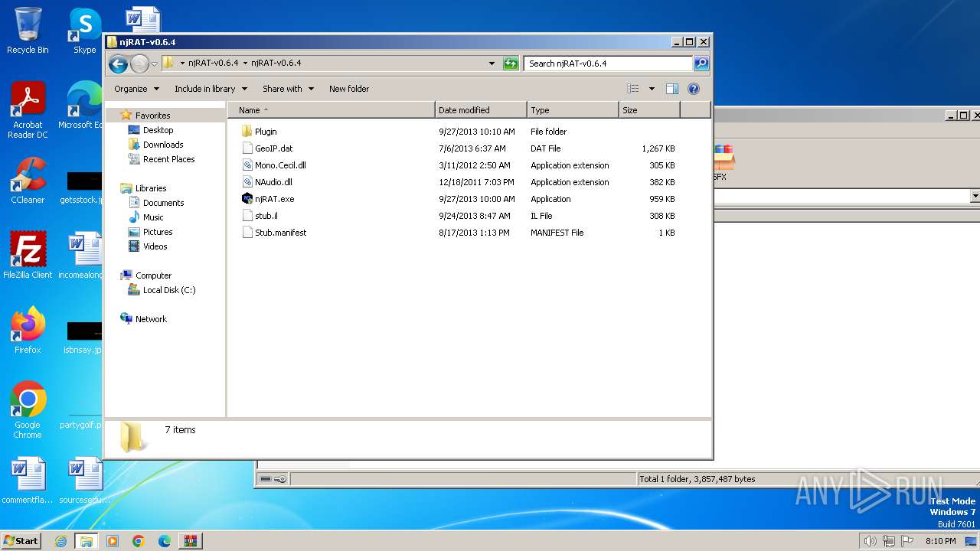Select the Stub.manifest file

pos(280,233)
